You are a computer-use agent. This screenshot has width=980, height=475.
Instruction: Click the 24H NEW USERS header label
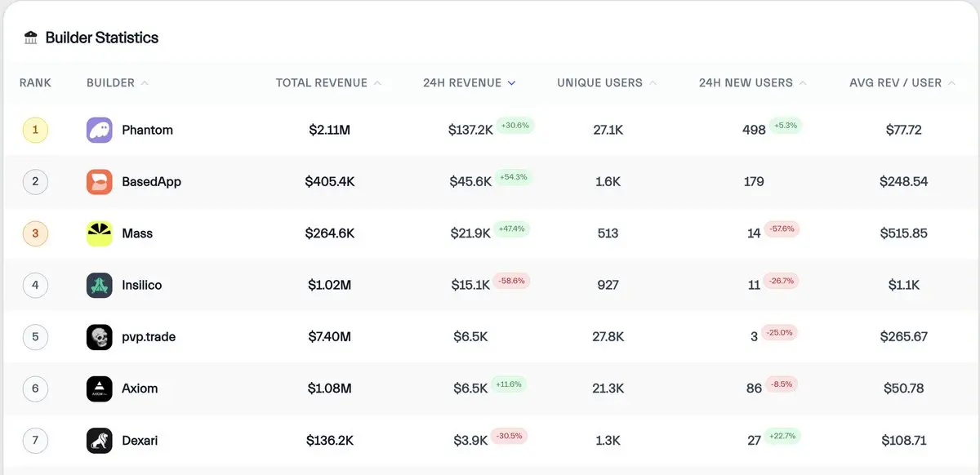click(746, 82)
